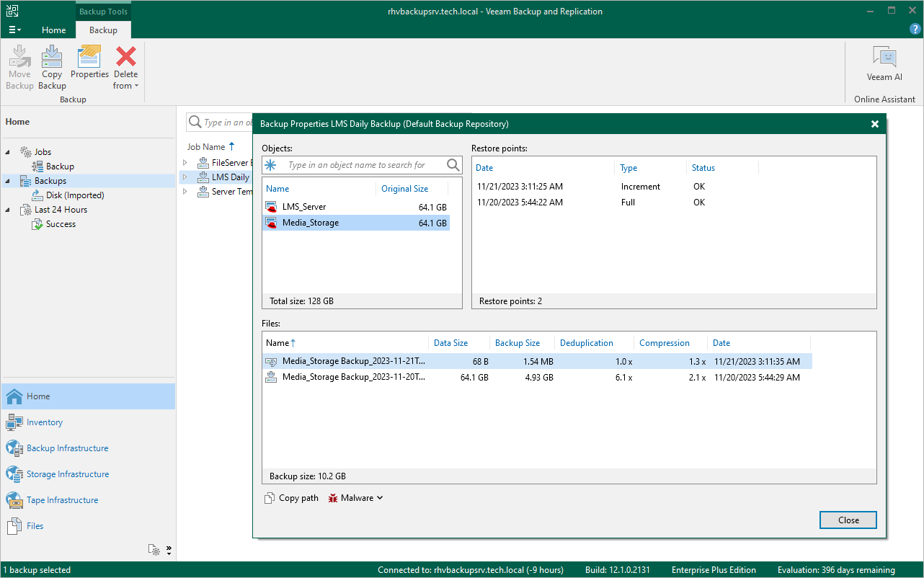Select the Server Tem job icon

point(203,192)
